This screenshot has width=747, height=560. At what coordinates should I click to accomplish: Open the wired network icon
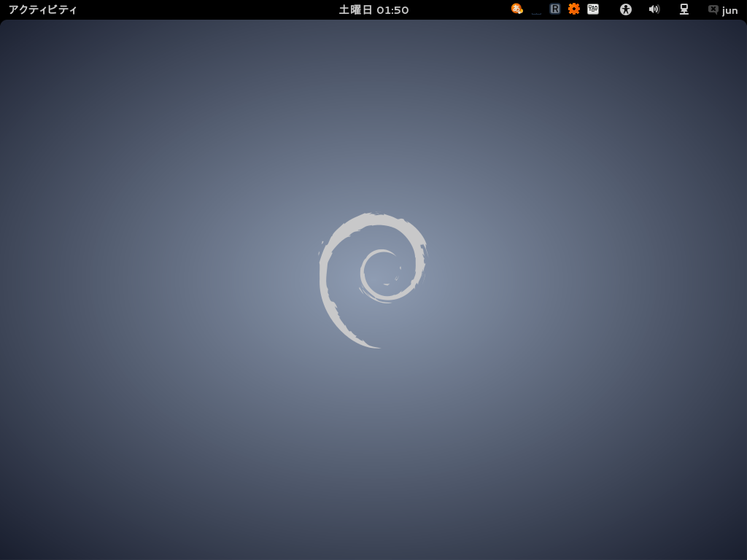tap(684, 9)
